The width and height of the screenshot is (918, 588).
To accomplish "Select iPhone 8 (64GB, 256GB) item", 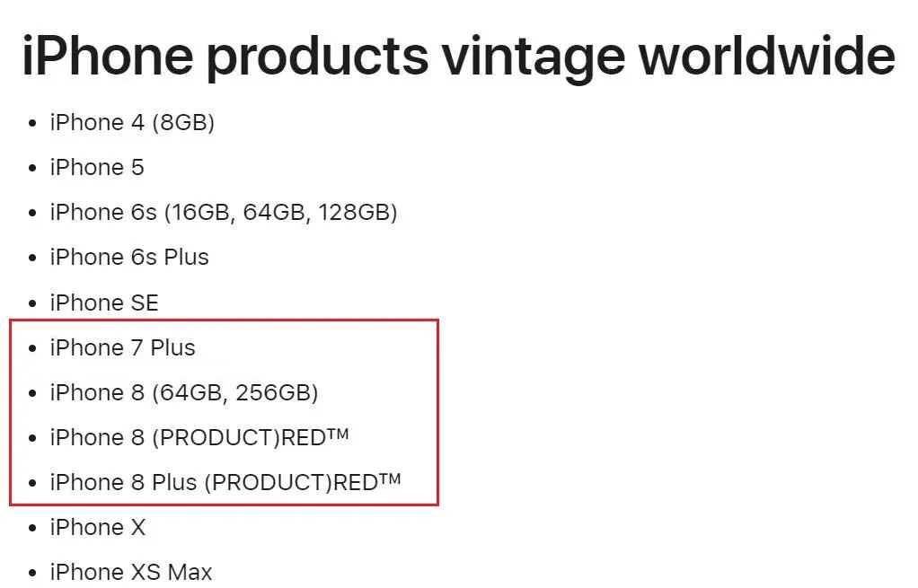I will 184,392.
